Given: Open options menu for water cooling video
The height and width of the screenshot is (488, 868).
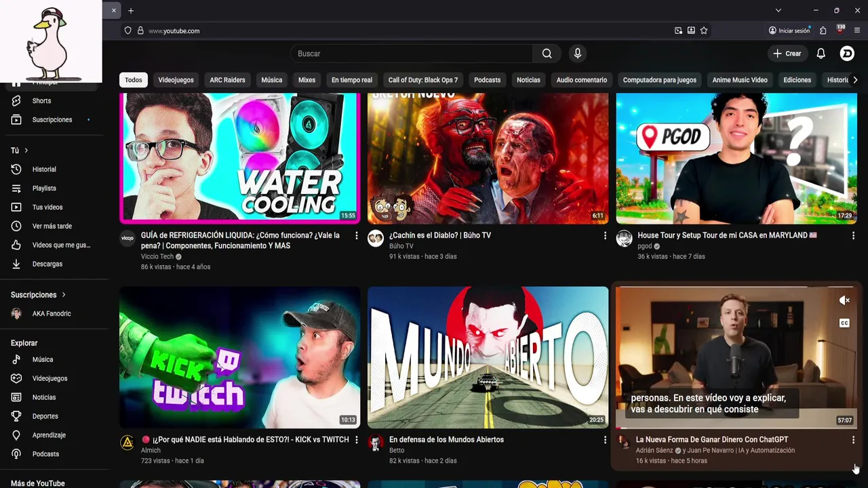Looking at the screenshot, I should (x=357, y=236).
